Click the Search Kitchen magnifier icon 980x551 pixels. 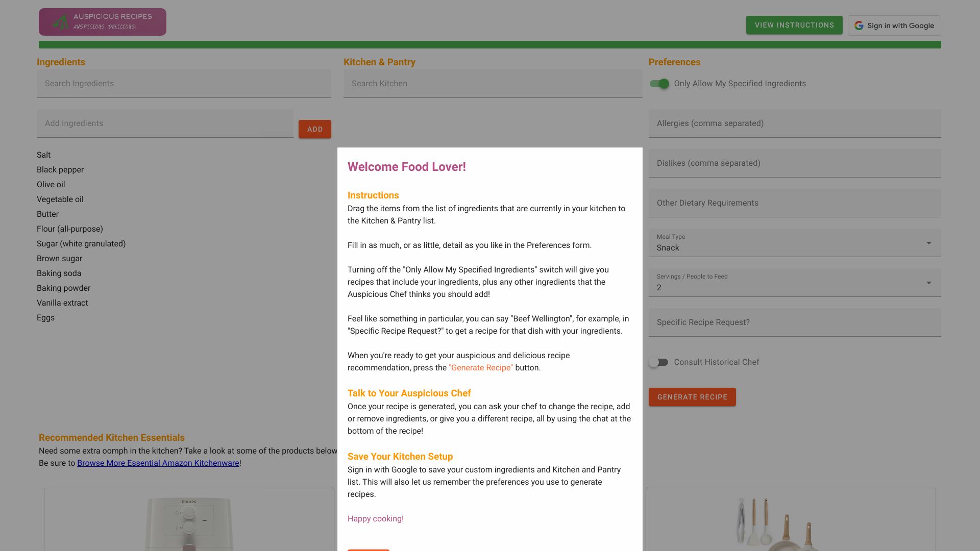(x=631, y=84)
